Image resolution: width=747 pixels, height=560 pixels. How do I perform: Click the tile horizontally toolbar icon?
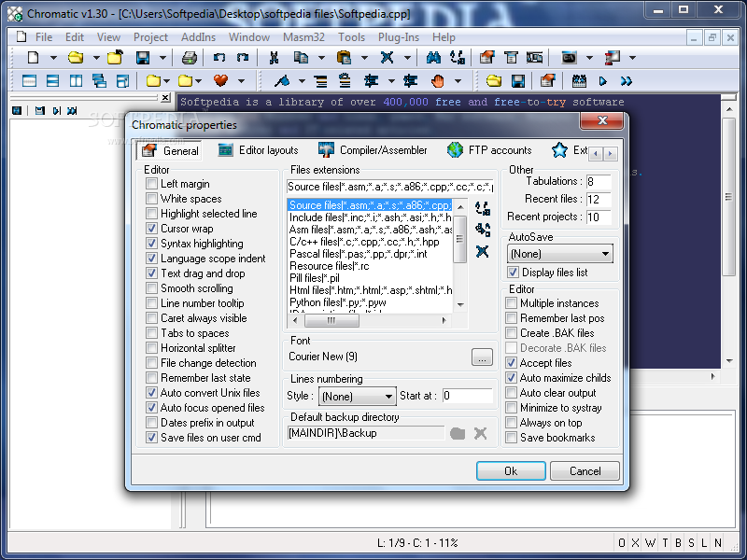coord(52,81)
